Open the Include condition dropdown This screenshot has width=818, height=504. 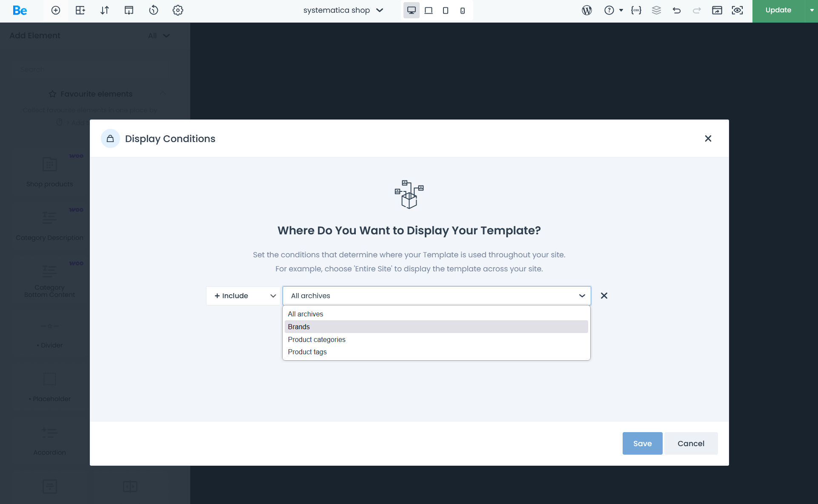pos(243,296)
